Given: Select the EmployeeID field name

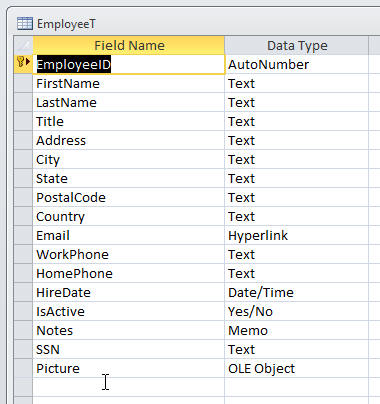Looking at the screenshot, I should 129,64.
